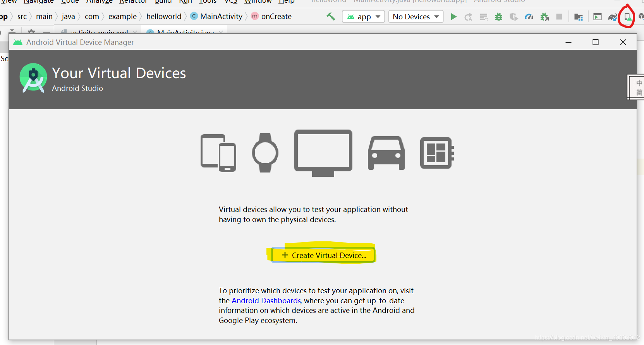Viewport: 644px width, 345px height.
Task: Open the Profile app gauge icon
Action: coord(529,17)
